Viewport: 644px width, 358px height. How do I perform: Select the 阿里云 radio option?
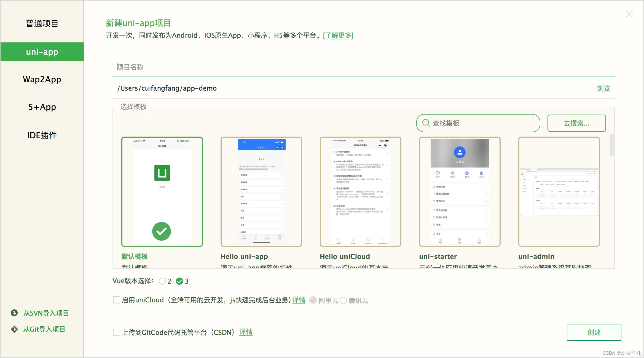pyautogui.click(x=313, y=300)
